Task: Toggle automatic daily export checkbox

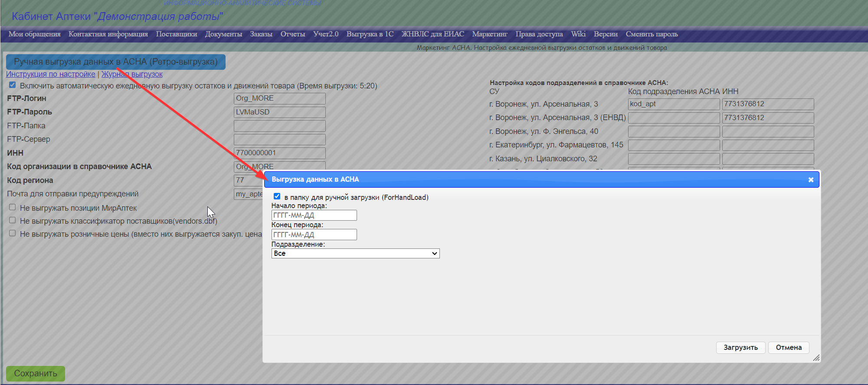Action: pos(13,85)
